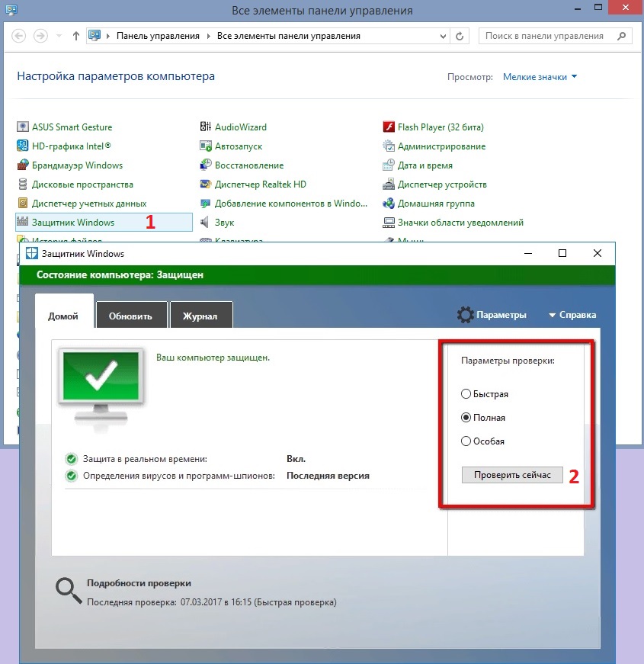Open Домашняя группа link
The height and width of the screenshot is (664, 644).
point(436,204)
